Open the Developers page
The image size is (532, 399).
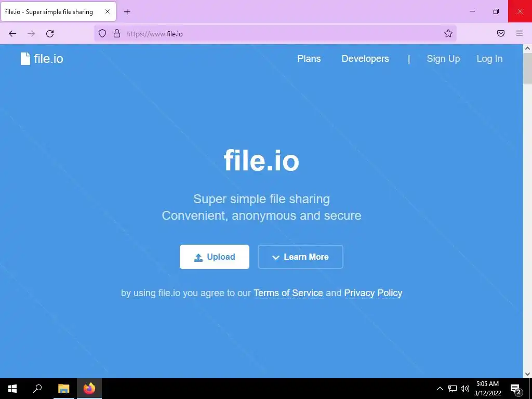pyautogui.click(x=365, y=59)
